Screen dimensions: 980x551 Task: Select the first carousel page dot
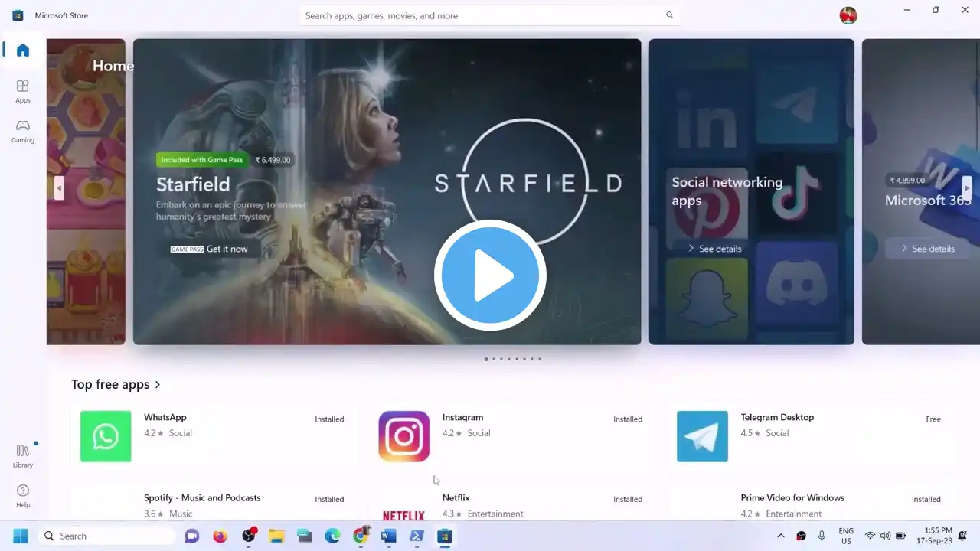(486, 359)
